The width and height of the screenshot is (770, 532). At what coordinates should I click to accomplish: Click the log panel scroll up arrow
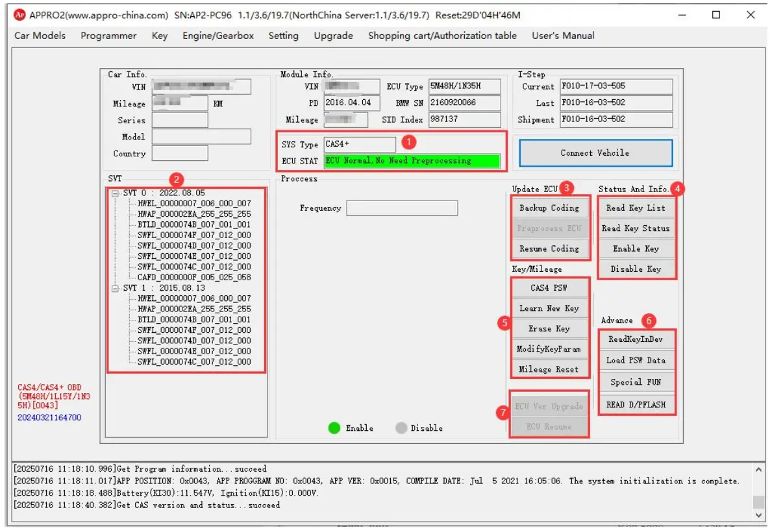[x=759, y=470]
